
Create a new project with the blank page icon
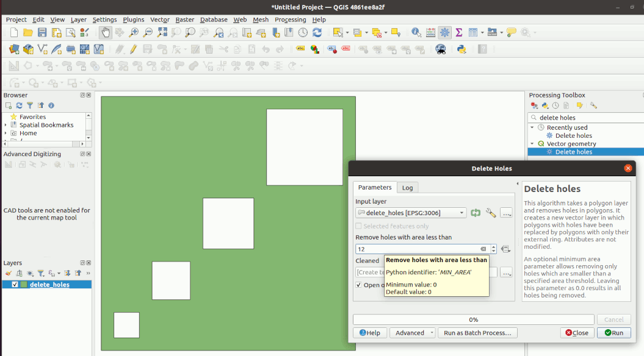click(x=14, y=32)
